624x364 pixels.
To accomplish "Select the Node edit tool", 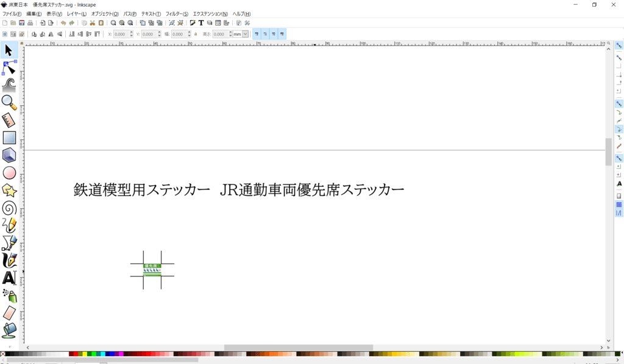I will pos(9,68).
